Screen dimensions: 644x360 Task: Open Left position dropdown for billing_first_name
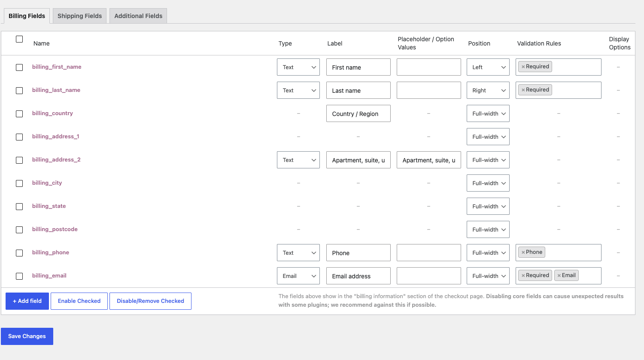(488, 67)
